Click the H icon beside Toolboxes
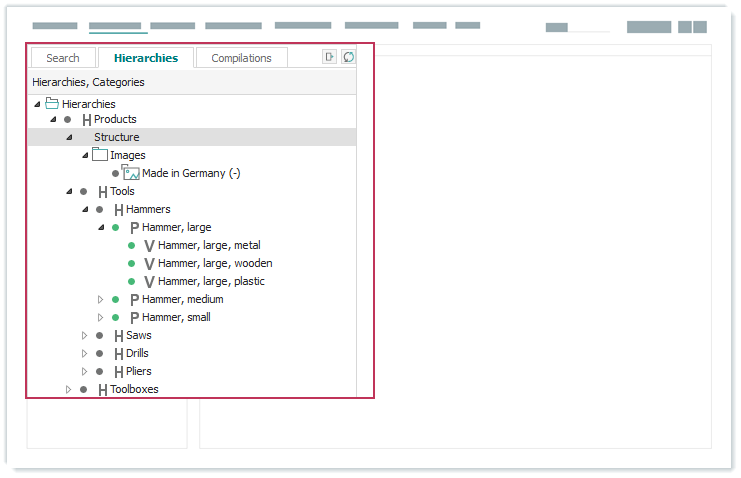Image resolution: width=741 pixels, height=478 pixels. tap(102, 390)
